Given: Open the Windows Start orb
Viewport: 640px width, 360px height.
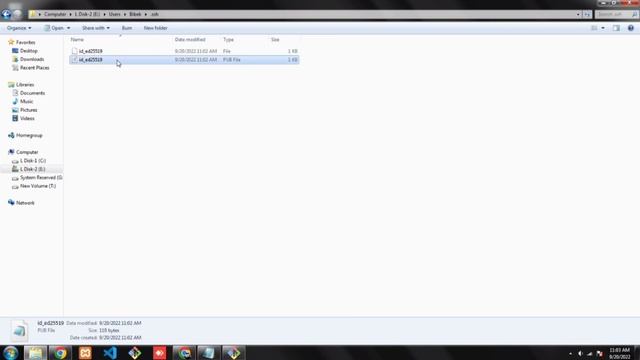Looking at the screenshot, I should [11, 353].
